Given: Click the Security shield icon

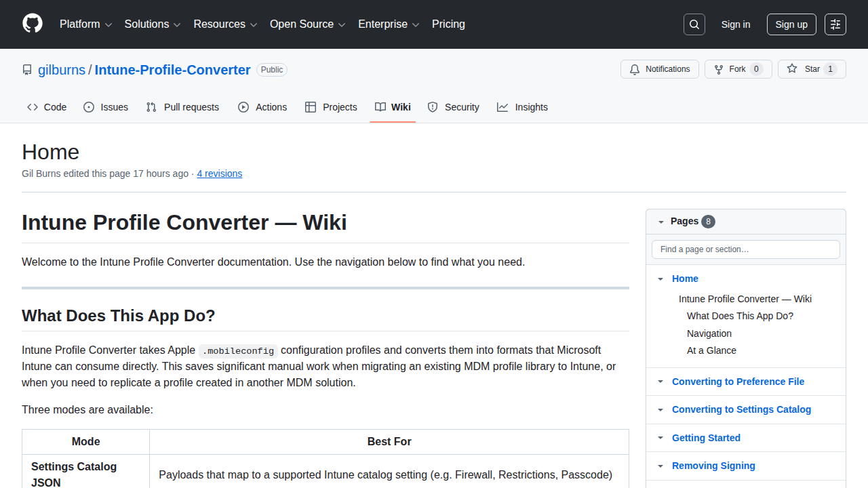Looking at the screenshot, I should pos(433,107).
